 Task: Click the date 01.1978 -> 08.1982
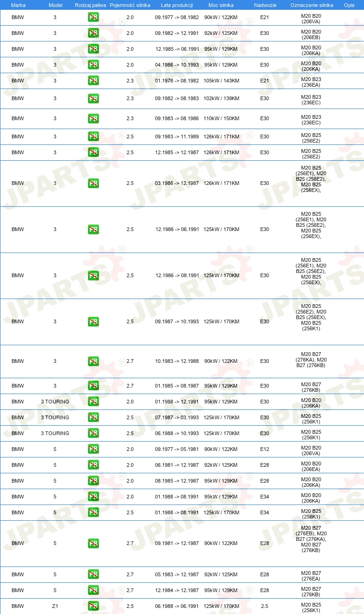(x=177, y=81)
